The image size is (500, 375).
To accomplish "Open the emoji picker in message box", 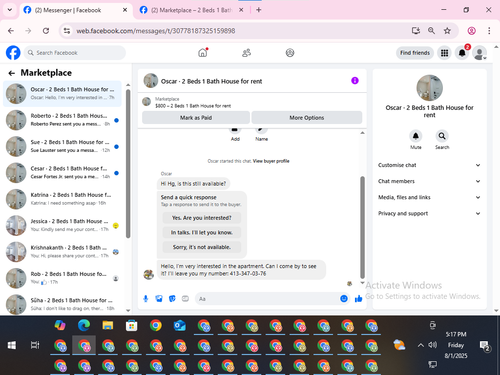I will coord(344,299).
